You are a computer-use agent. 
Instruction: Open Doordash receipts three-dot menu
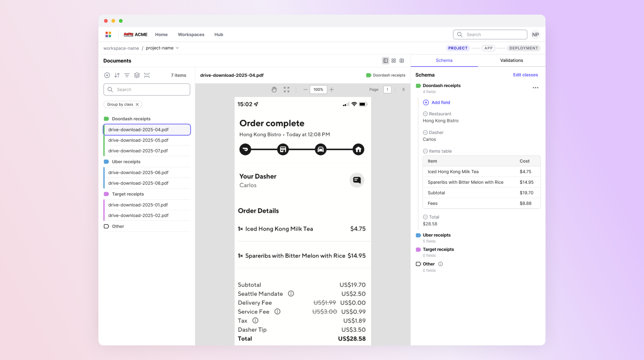pos(535,88)
